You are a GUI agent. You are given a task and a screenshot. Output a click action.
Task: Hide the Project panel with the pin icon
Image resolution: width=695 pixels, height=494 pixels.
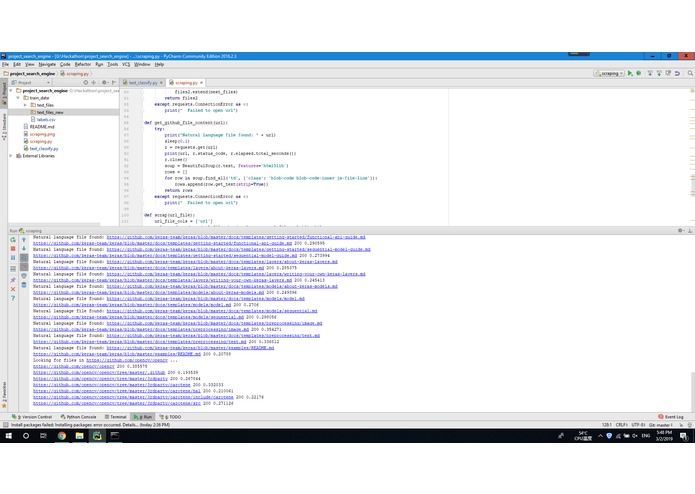click(114, 82)
